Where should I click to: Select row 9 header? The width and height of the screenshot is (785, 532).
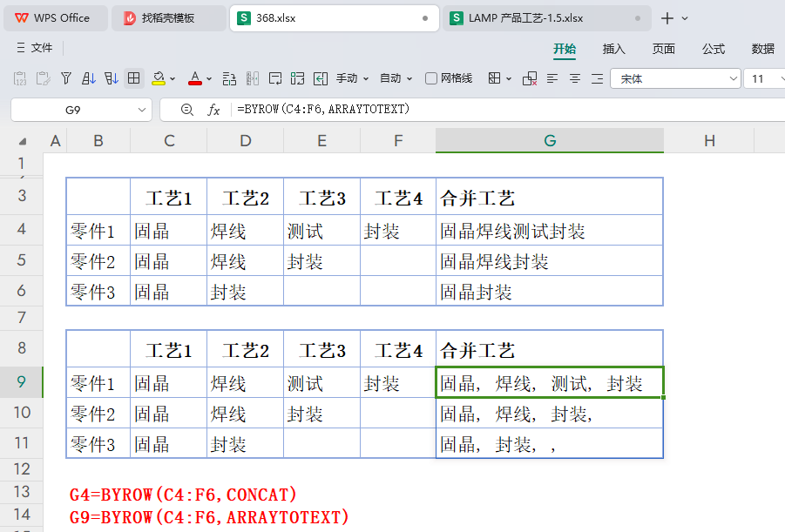[x=22, y=382]
